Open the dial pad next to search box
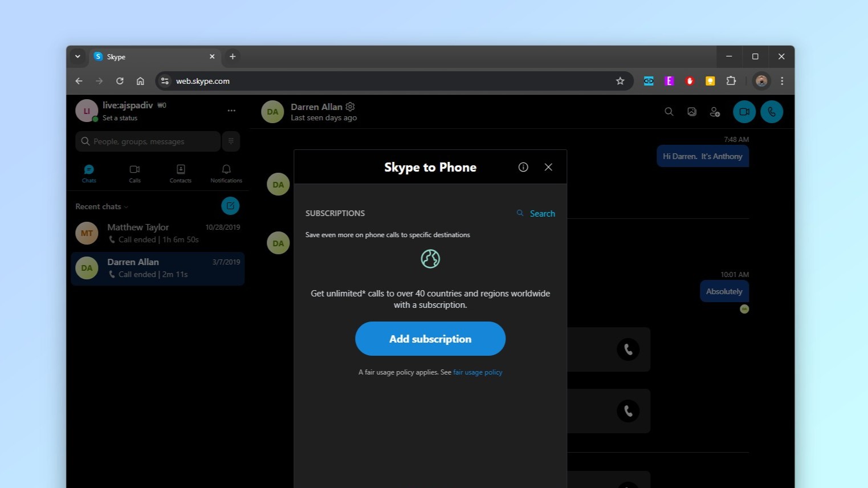The height and width of the screenshot is (488, 868). coord(231,141)
